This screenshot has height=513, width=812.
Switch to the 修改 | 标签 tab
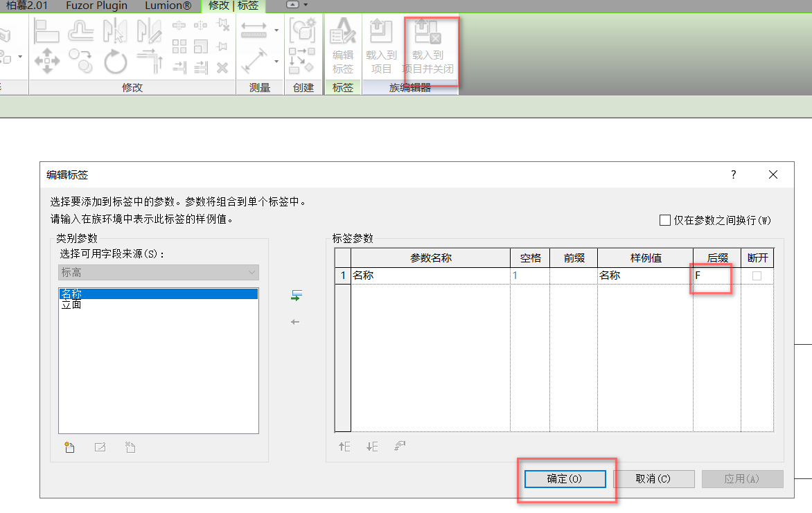click(x=233, y=5)
